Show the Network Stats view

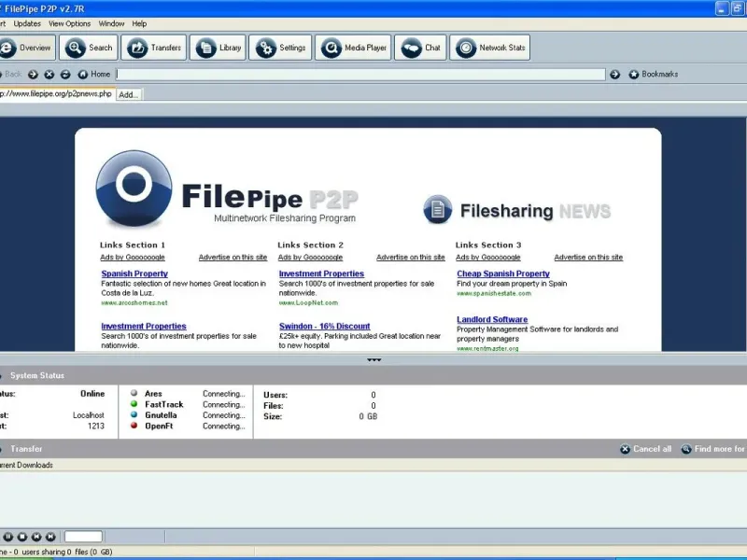490,48
